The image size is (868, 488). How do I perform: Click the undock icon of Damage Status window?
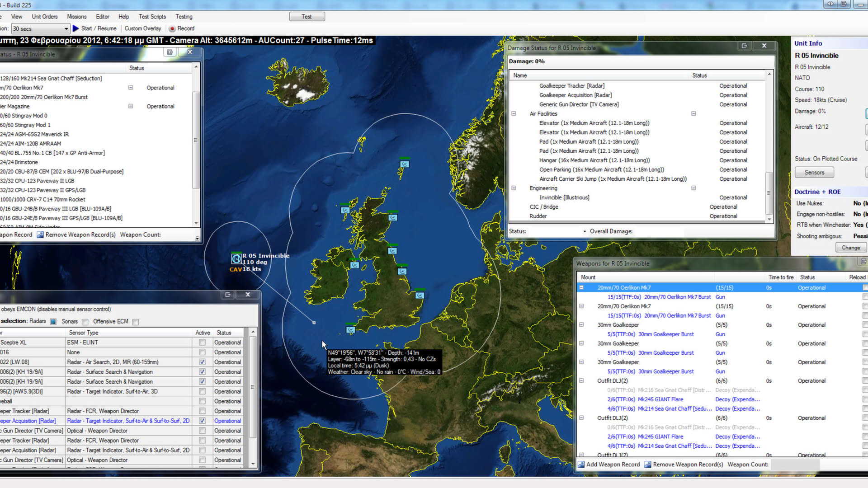744,46
